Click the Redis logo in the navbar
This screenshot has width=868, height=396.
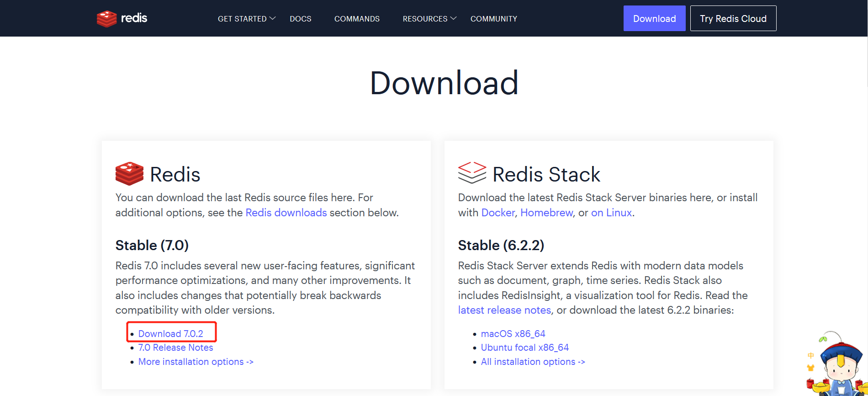[x=122, y=18]
